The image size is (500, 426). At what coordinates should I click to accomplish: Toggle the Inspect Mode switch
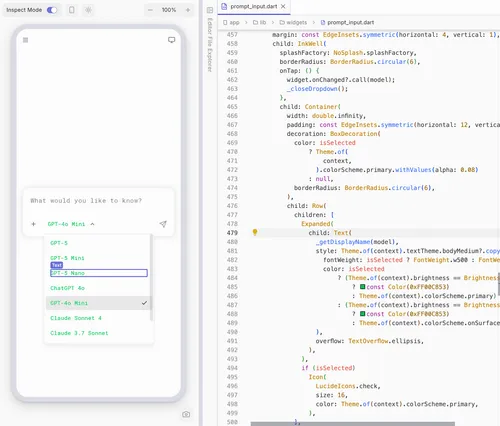click(52, 10)
